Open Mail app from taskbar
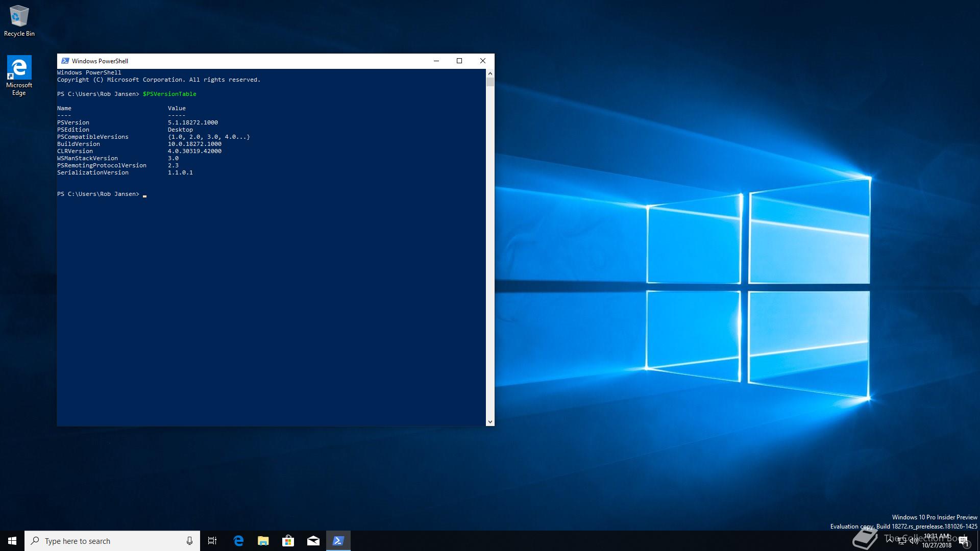The width and height of the screenshot is (980, 551). [x=313, y=541]
